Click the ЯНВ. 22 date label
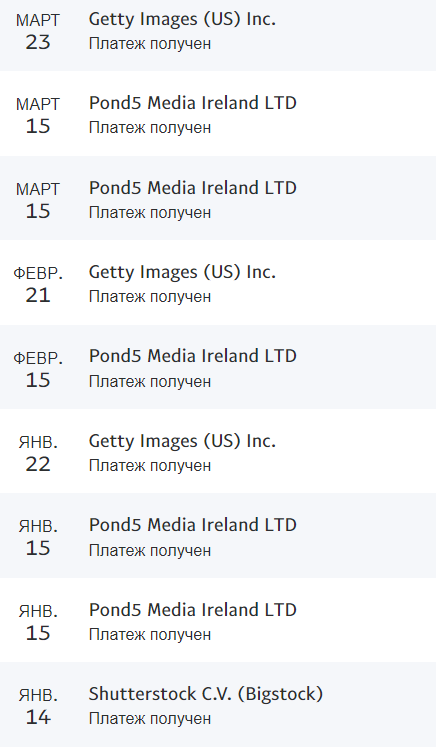The width and height of the screenshot is (436, 747). tap(38, 454)
